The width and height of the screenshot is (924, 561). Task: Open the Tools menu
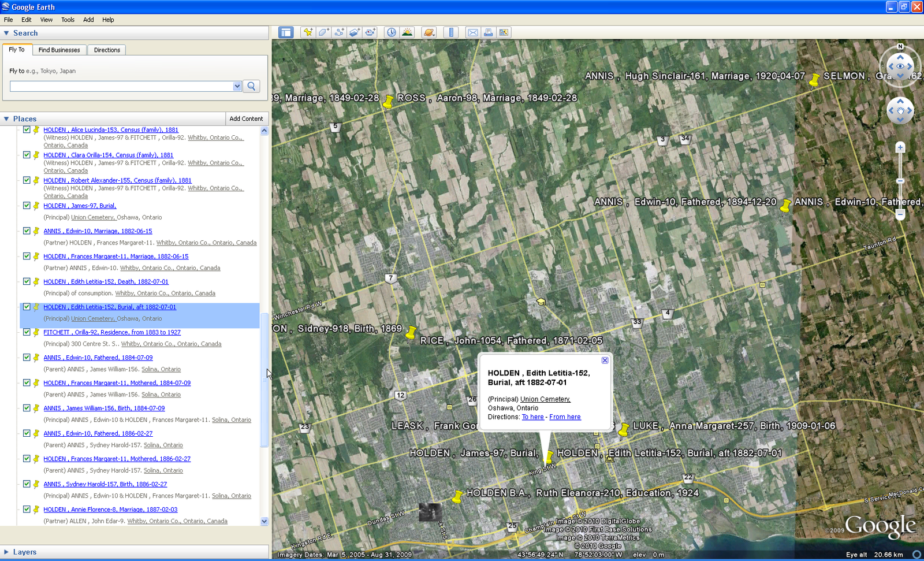[68, 20]
